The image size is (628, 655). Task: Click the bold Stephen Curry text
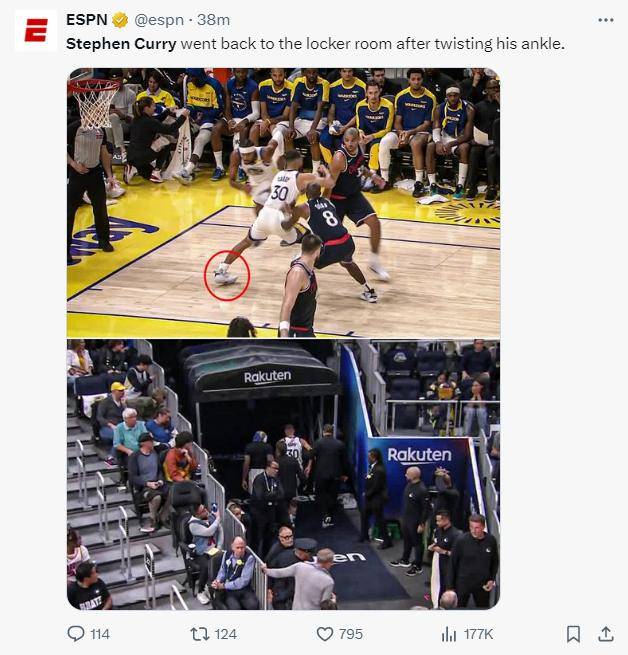[121, 44]
